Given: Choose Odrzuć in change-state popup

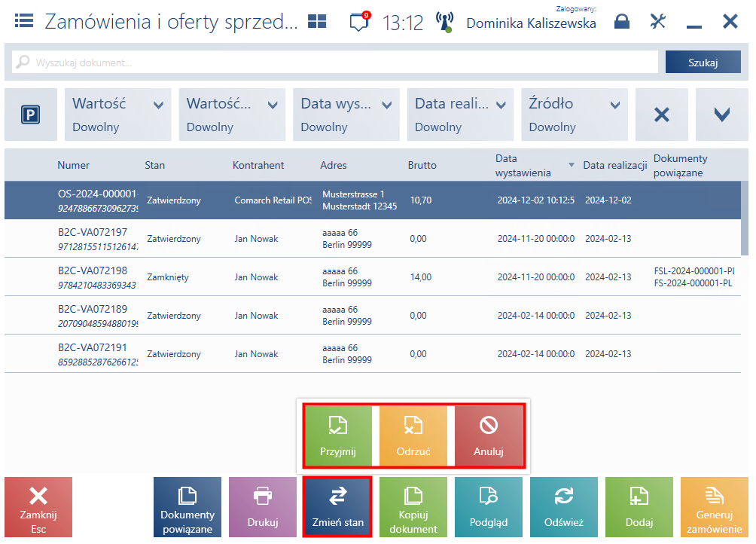Looking at the screenshot, I should (x=413, y=436).
